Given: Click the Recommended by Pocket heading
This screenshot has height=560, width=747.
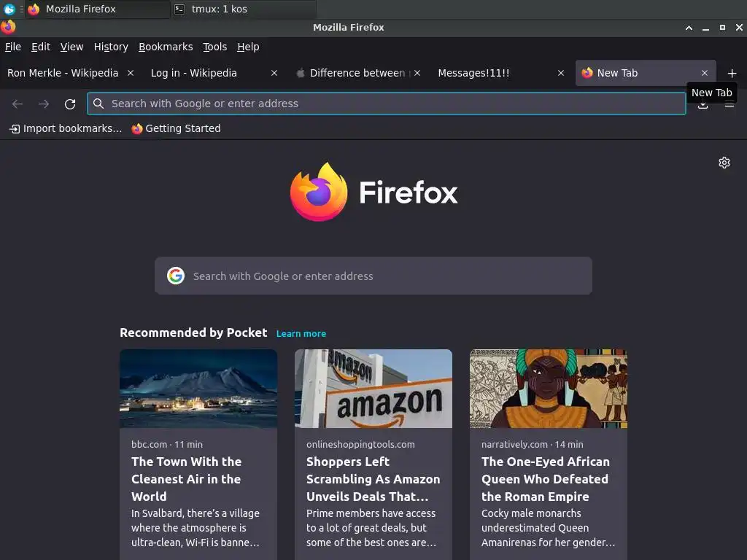Looking at the screenshot, I should 193,332.
